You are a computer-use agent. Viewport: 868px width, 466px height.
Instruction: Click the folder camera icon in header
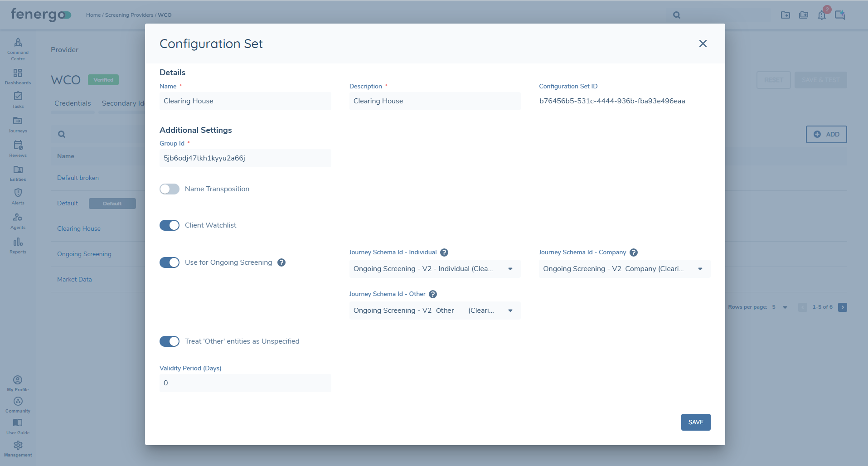tap(804, 15)
